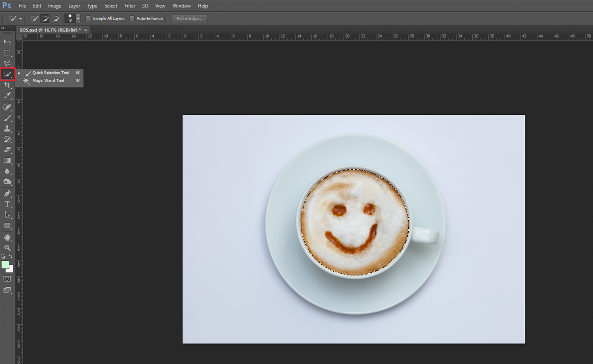Open the brush size picker arrow
Screen dimensions: 593x364
click(x=78, y=19)
